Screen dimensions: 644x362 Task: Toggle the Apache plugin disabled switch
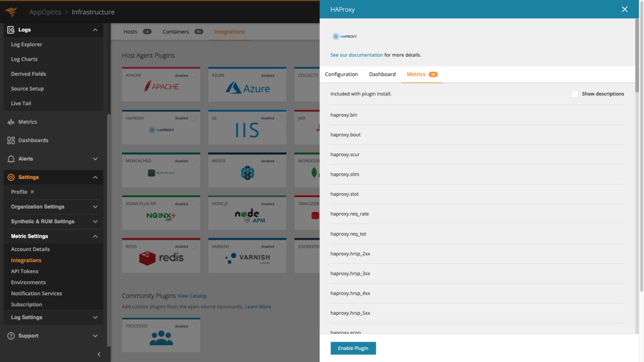click(194, 76)
